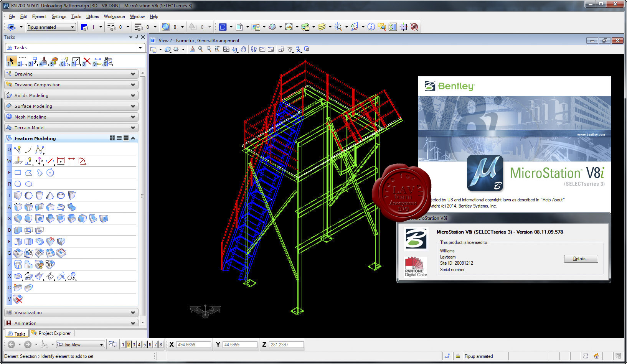Toggle view window number 8

pos(161,344)
